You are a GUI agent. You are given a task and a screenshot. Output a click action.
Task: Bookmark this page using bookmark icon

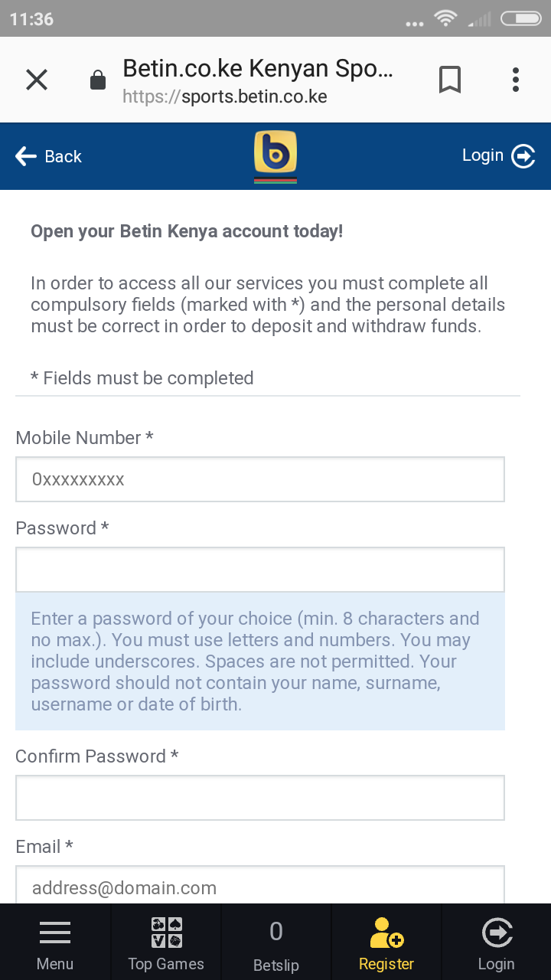(x=450, y=80)
